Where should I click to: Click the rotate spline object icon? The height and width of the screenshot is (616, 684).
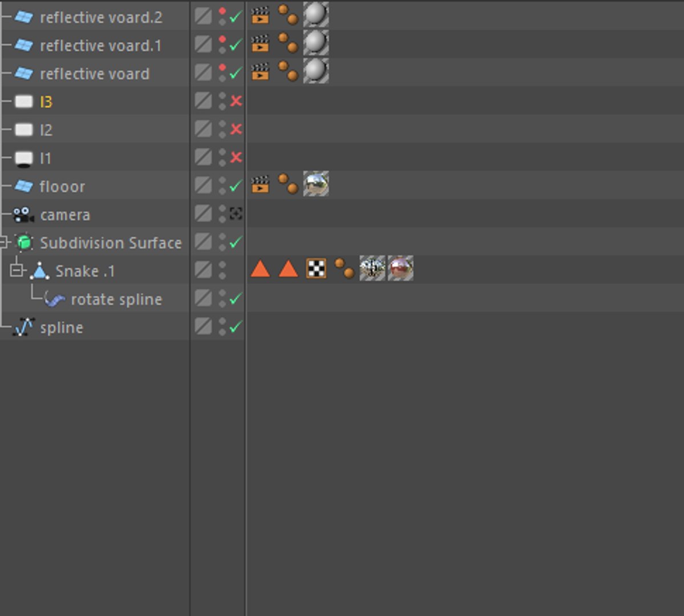(x=55, y=299)
